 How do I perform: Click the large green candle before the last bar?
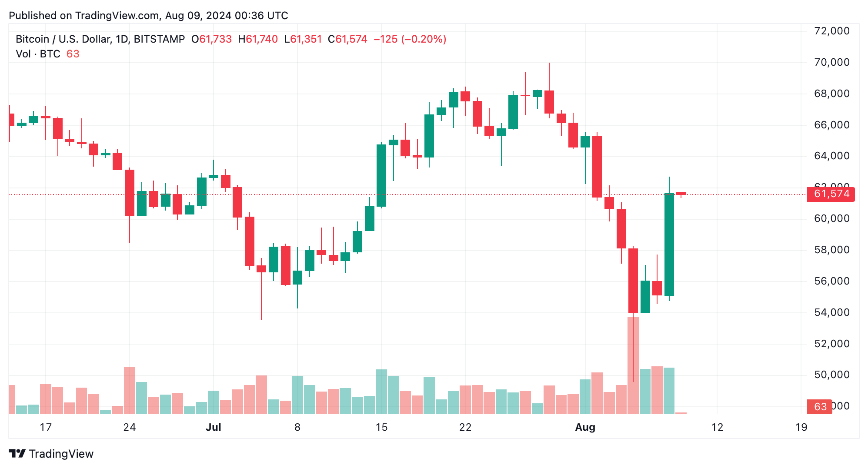tap(669, 244)
